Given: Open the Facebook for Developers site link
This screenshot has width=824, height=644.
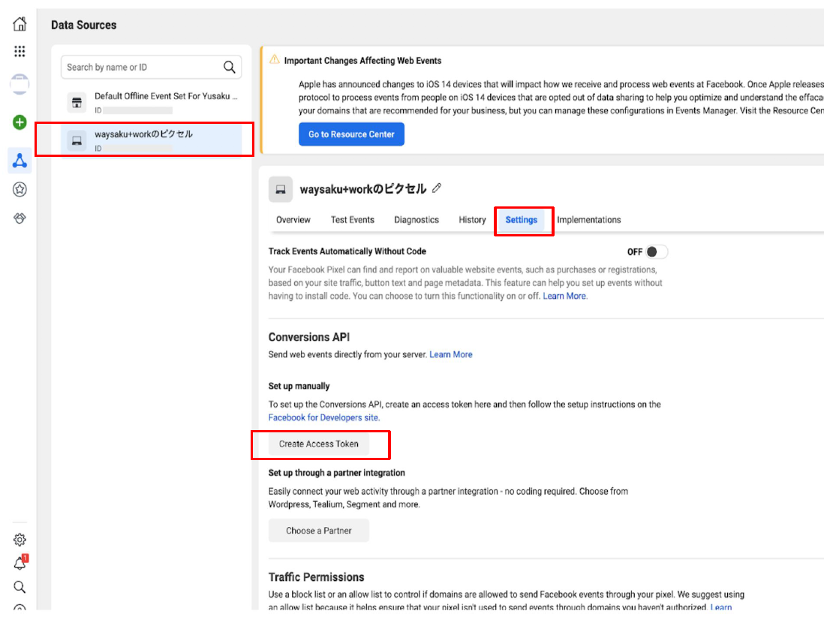Looking at the screenshot, I should click(x=323, y=417).
